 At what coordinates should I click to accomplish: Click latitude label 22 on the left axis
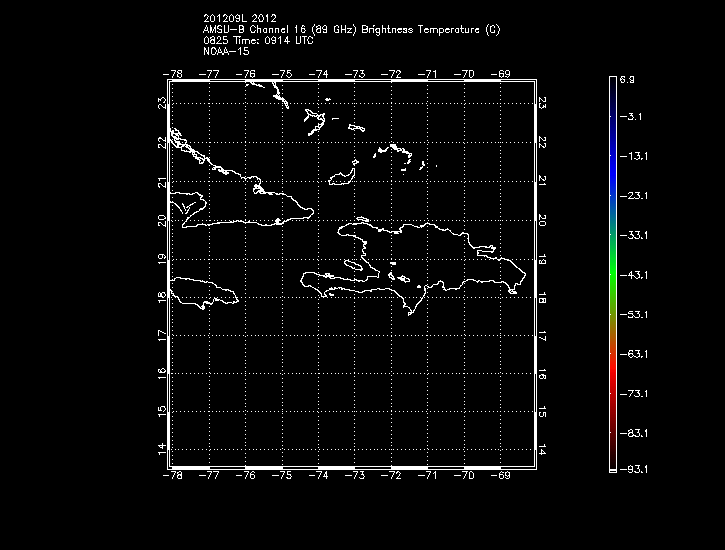pyautogui.click(x=162, y=143)
